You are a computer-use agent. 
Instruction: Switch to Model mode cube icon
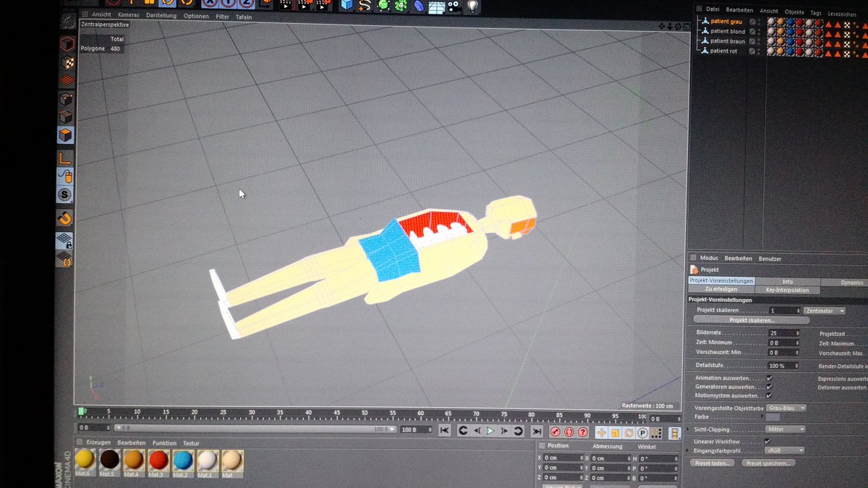(67, 43)
